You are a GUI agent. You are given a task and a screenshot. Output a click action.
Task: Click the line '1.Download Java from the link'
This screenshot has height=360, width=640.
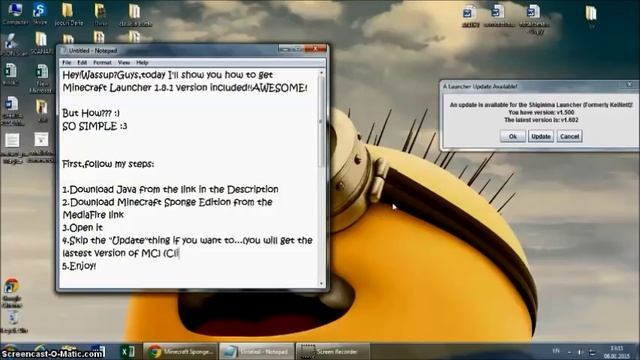[x=170, y=189]
